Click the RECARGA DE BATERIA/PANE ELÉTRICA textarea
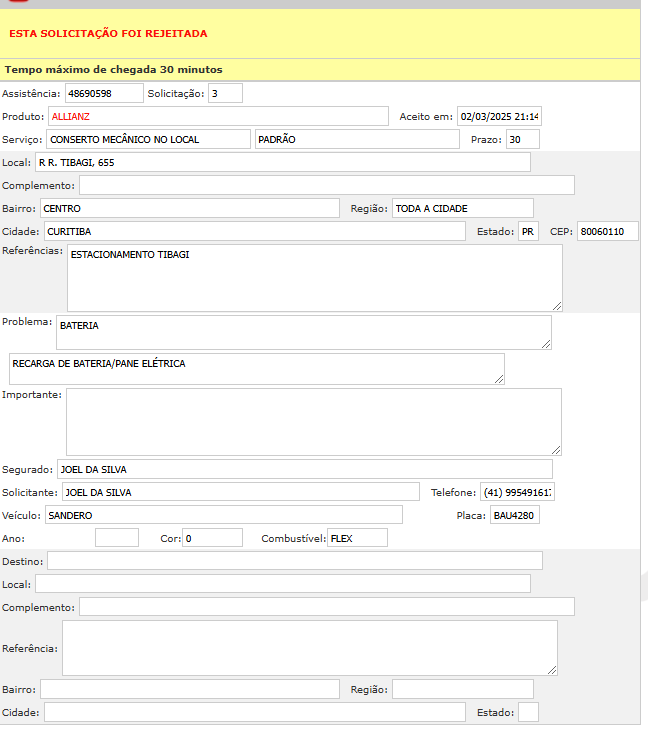 tap(256, 368)
